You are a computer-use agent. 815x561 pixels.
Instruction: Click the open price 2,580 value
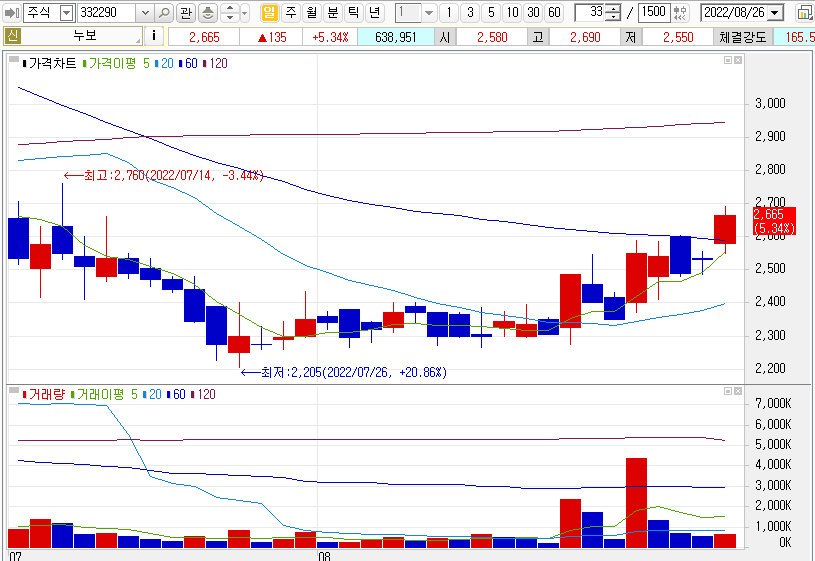click(x=492, y=37)
